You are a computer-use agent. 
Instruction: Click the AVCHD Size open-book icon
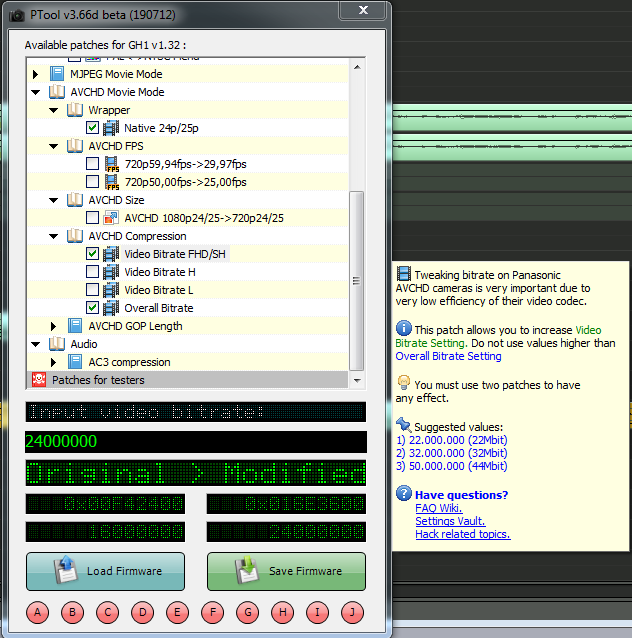tap(75, 200)
